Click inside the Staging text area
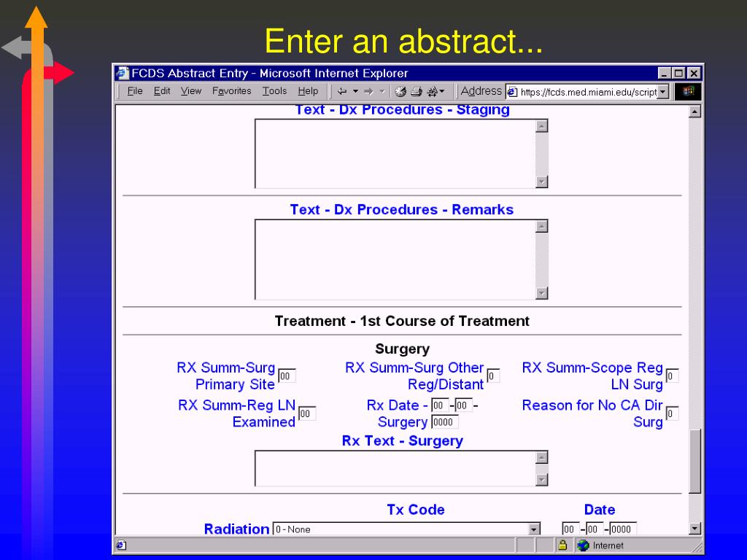The image size is (747, 560). point(395,153)
